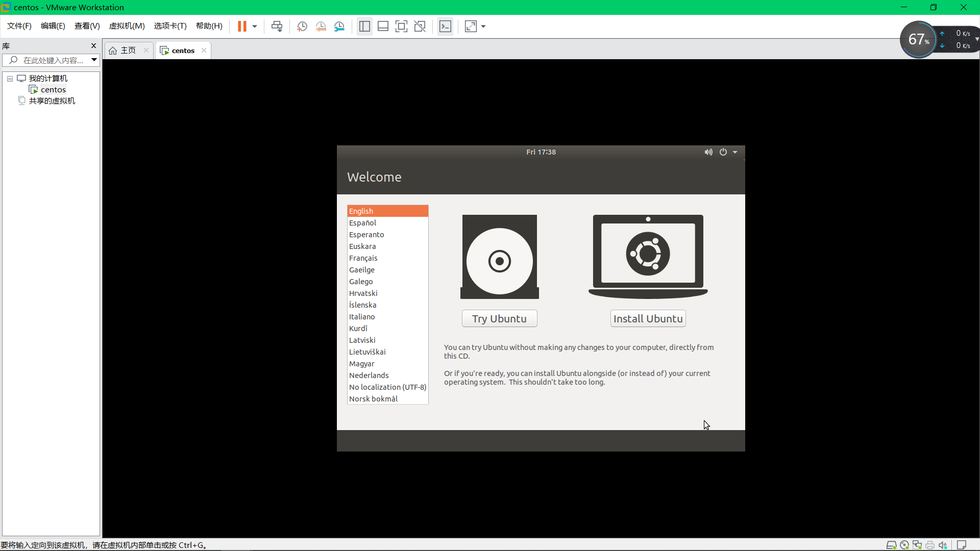This screenshot has width=980, height=551.
Task: Close the centos tab
Action: pyautogui.click(x=204, y=50)
